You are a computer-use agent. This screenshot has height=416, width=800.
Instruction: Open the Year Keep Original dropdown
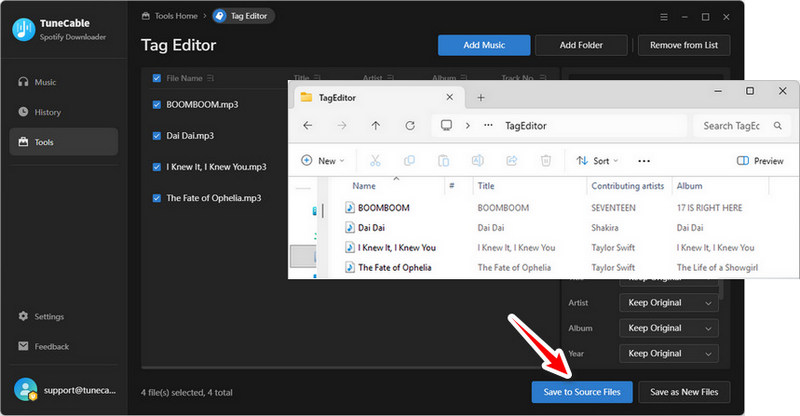point(669,353)
